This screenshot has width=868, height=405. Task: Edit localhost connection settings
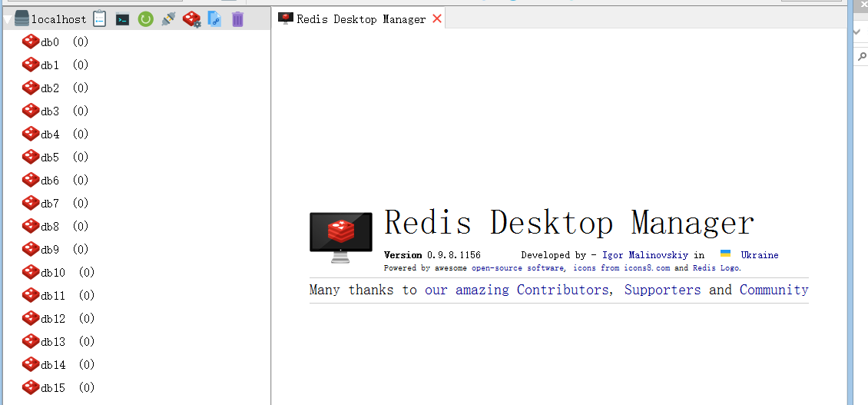tap(191, 19)
